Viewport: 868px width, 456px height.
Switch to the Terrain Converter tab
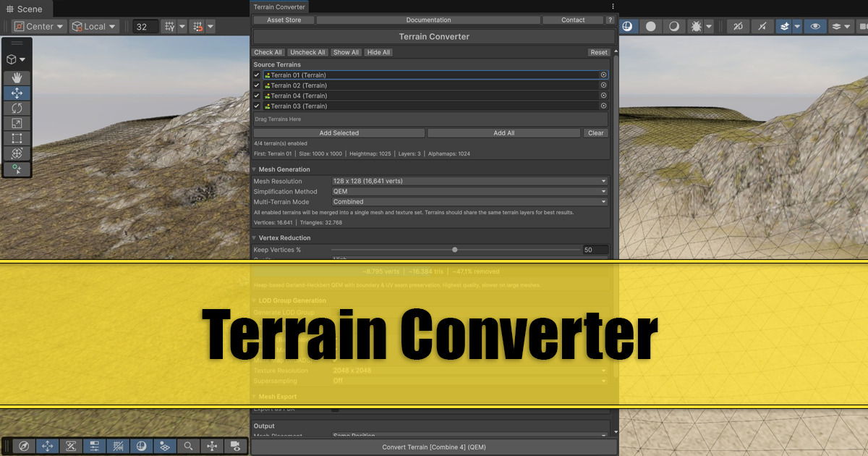coord(279,7)
